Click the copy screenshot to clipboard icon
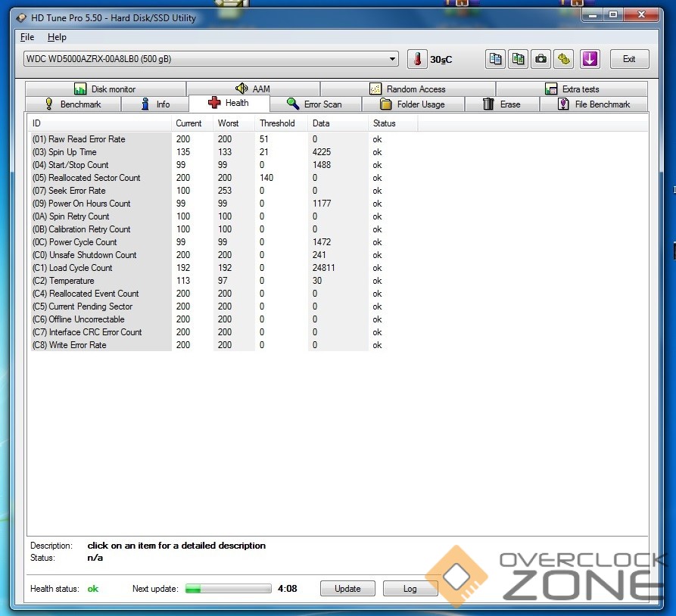The image size is (676, 616). (519, 59)
